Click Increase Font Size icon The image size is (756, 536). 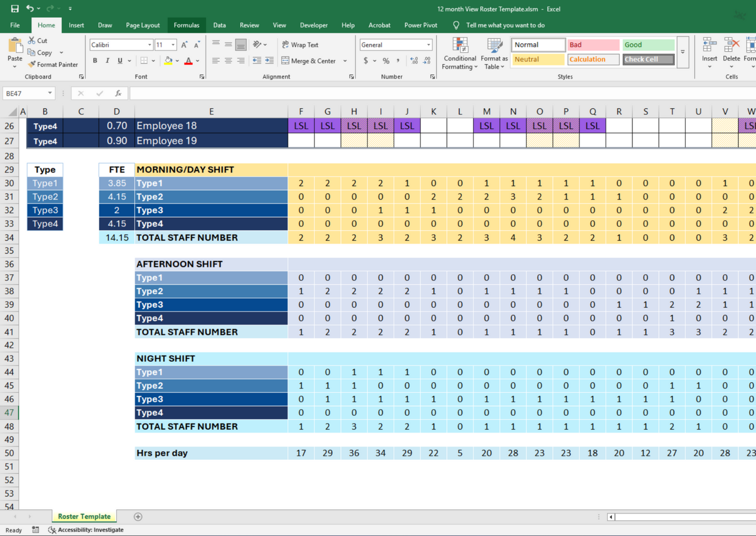point(184,45)
